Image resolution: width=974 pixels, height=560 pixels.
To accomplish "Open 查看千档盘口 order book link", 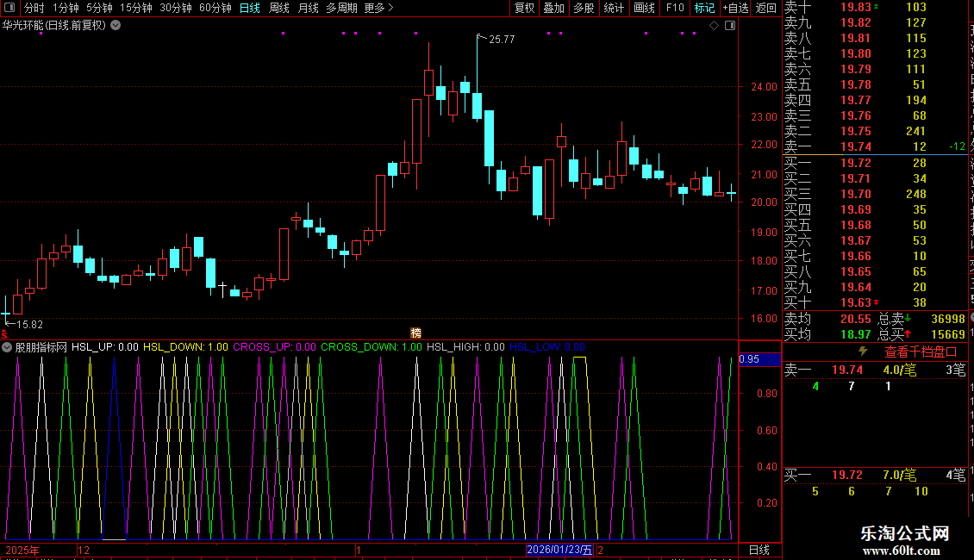I will pyautogui.click(x=921, y=352).
